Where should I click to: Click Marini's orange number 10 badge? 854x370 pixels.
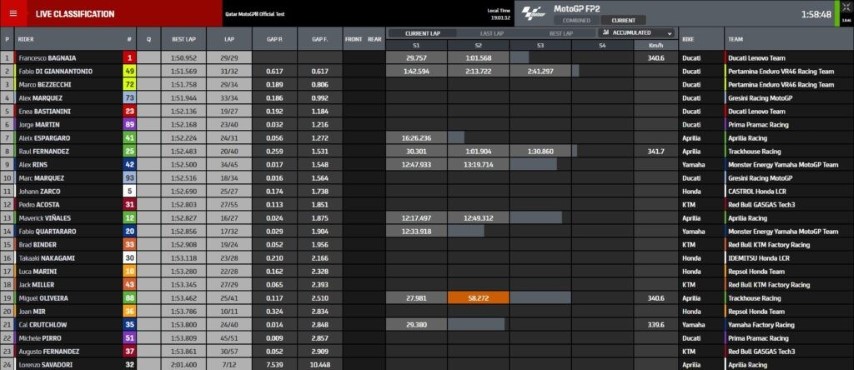[130, 271]
